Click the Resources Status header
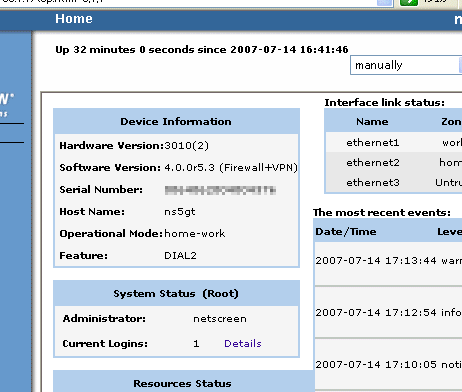The height and width of the screenshot is (392, 462). coord(182,383)
